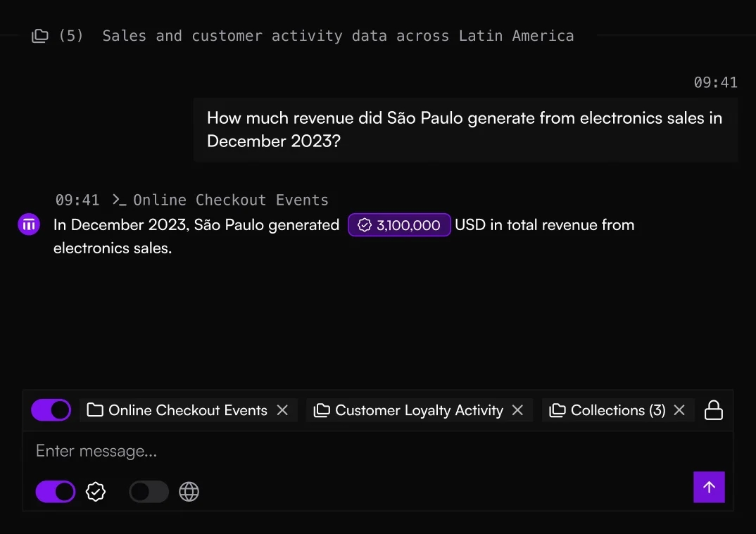756x534 pixels.
Task: Remove the Collections (3) chip
Action: click(x=679, y=410)
